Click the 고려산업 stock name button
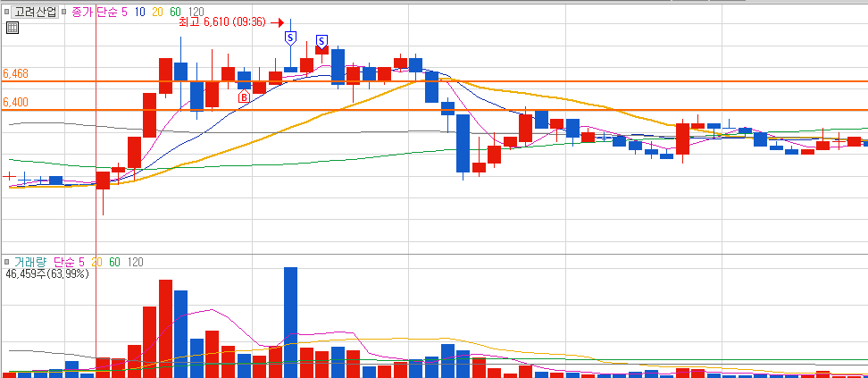 pos(35,13)
